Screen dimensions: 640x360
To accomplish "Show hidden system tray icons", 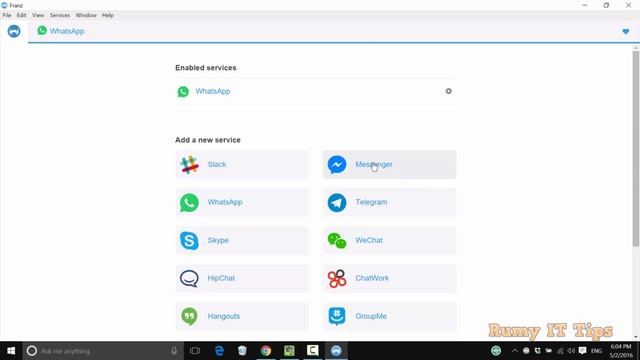I will [514, 351].
